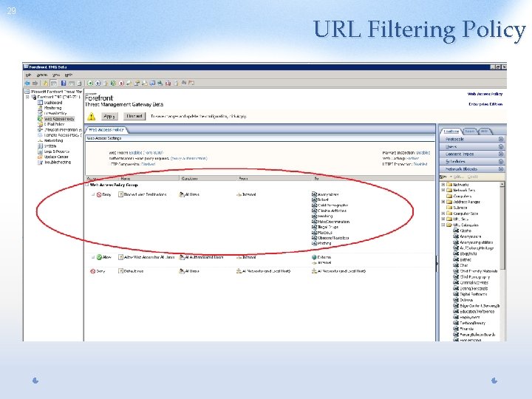Viewport: 532px width, 399px height.
Task: Expand the Networks folder
Action: pos(443,185)
